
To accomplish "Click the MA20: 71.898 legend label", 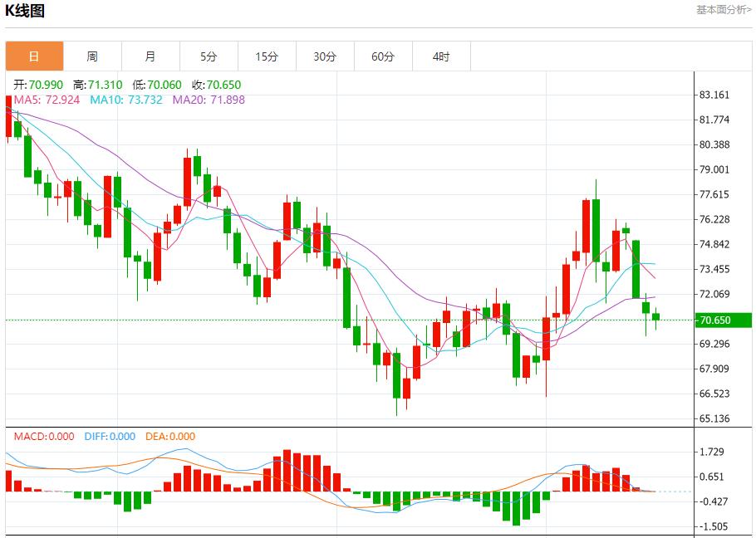I will point(209,100).
